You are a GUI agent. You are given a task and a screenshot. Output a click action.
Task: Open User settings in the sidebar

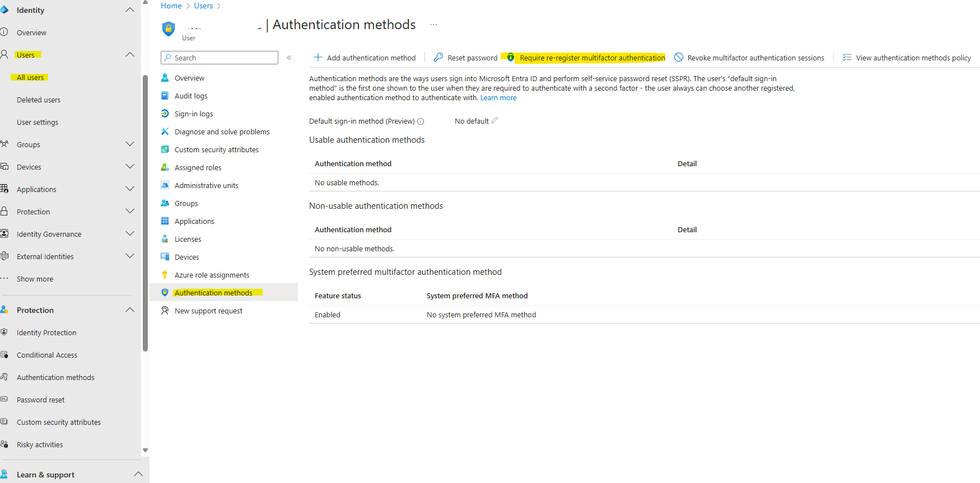tap(38, 122)
